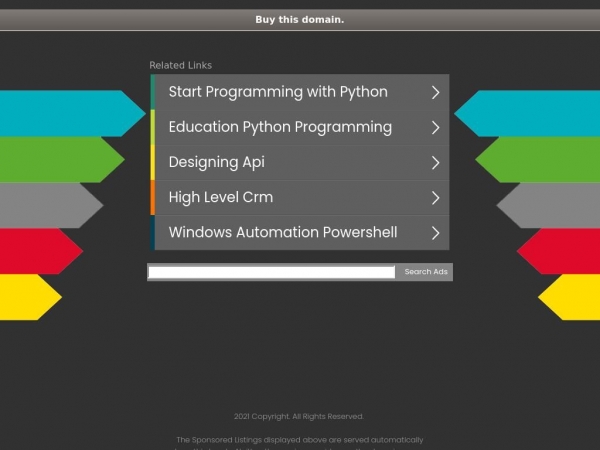
Task: Click chevron arrow beside Designing Api
Action: pos(435,163)
